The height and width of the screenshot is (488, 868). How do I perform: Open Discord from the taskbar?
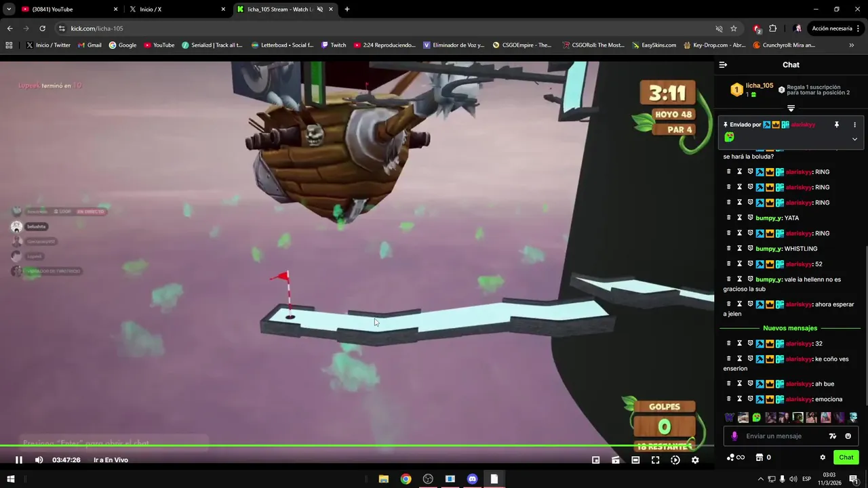(472, 479)
